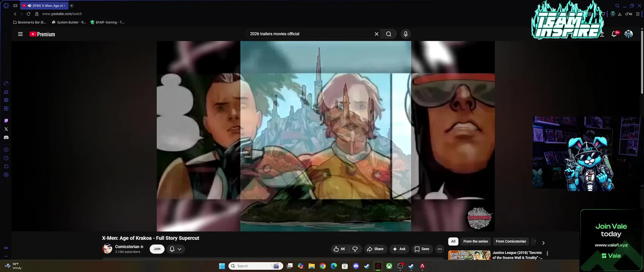Viewport: 644px width, 272px height.
Task: Open Discord in Opera sidebar
Action: pyautogui.click(x=6, y=138)
